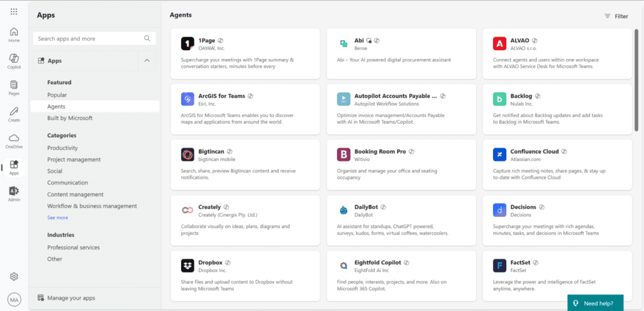644x311 pixels.
Task: Open OneDrive from the left rail
Action: pos(14,141)
